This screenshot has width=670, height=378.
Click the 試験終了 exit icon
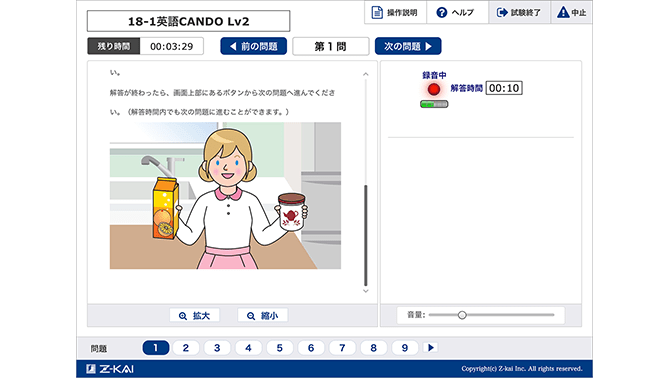pos(502,12)
